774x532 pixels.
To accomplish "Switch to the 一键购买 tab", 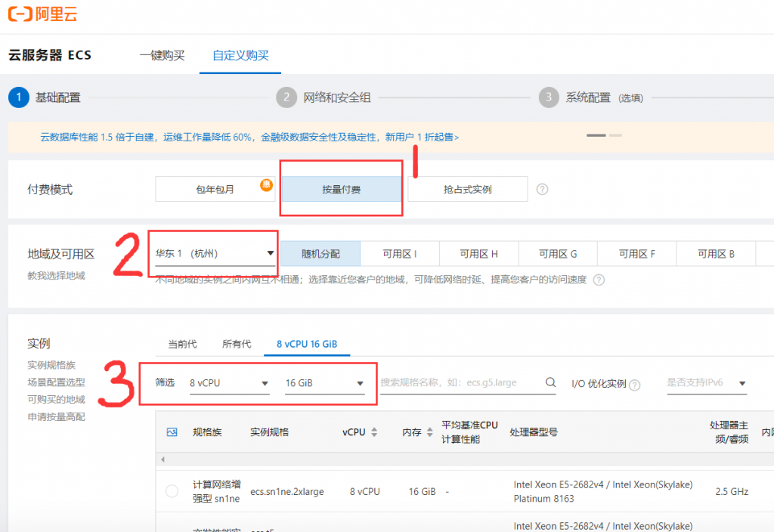I will pos(162,55).
